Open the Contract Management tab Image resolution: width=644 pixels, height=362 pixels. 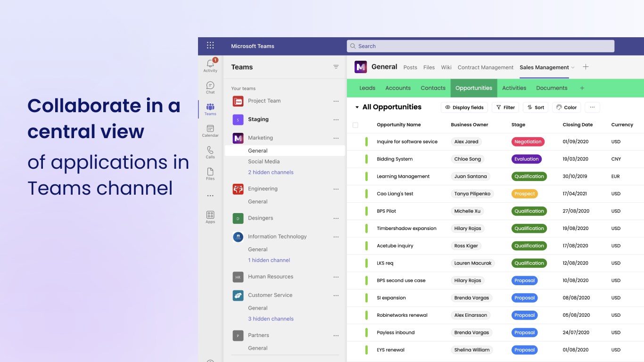[486, 67]
